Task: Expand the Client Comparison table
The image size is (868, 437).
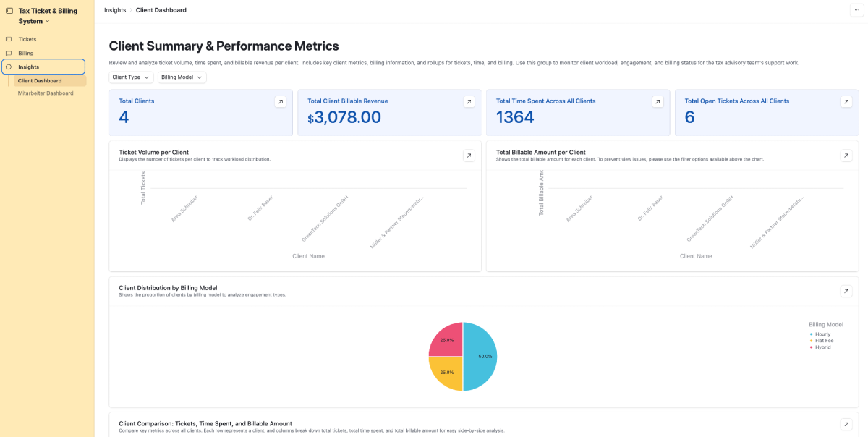Action: tap(846, 425)
